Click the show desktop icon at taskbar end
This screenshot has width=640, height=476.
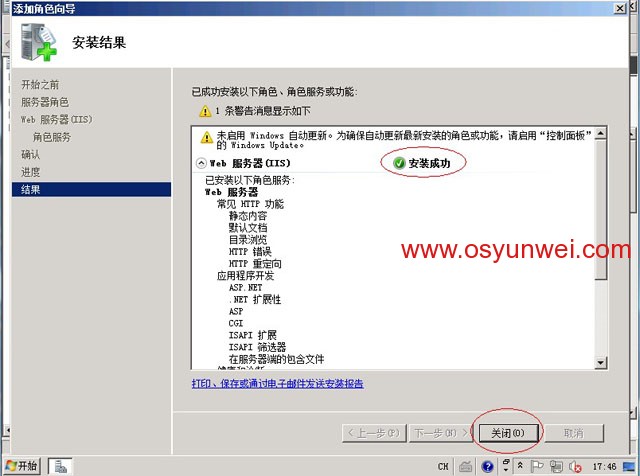click(x=629, y=466)
